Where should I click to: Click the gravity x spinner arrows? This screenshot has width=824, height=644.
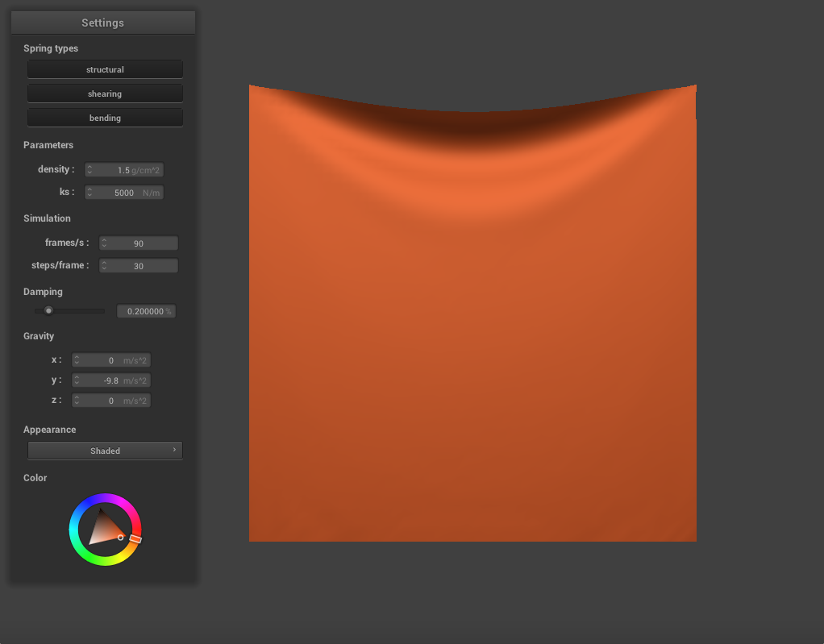[x=77, y=360]
